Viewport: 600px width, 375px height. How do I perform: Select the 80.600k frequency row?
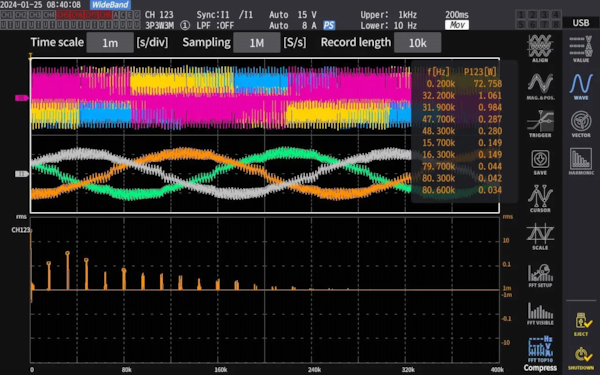(462, 190)
